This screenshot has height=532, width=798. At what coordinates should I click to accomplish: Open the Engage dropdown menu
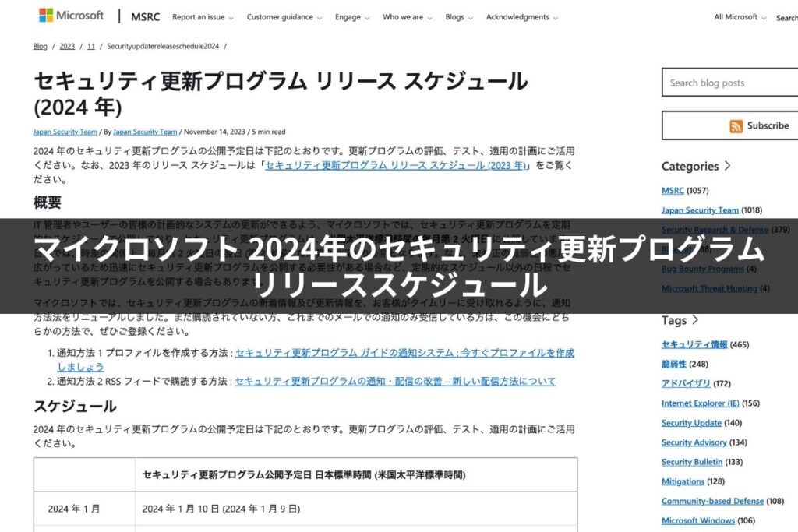351,17
